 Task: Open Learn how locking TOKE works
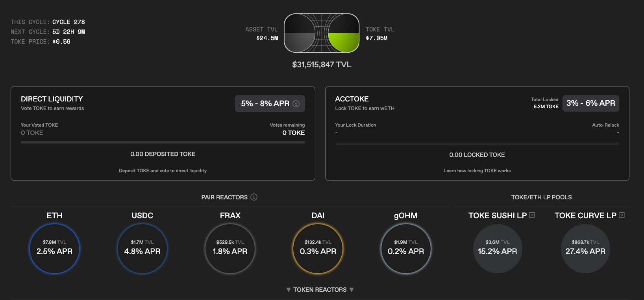click(477, 171)
